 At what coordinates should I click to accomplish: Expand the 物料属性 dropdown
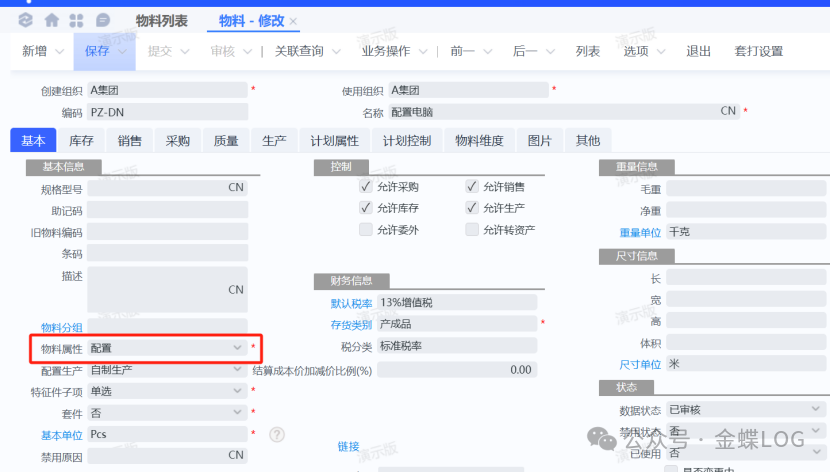pos(237,347)
